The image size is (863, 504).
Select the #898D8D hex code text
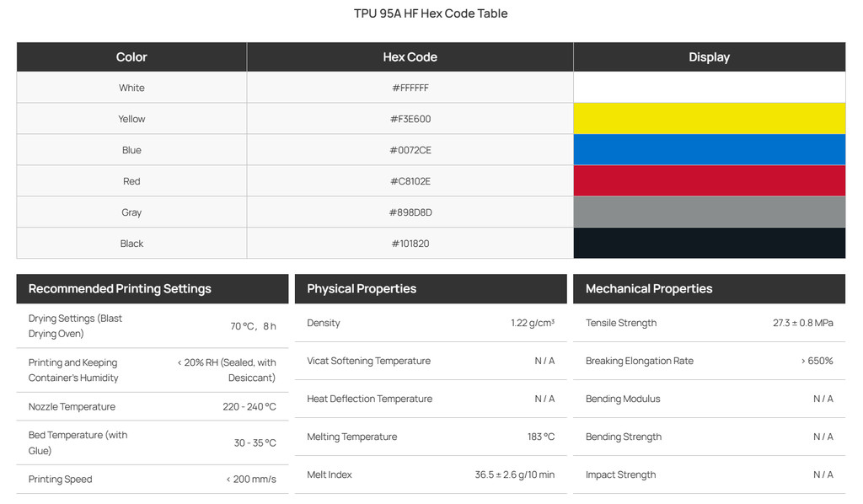pos(410,212)
